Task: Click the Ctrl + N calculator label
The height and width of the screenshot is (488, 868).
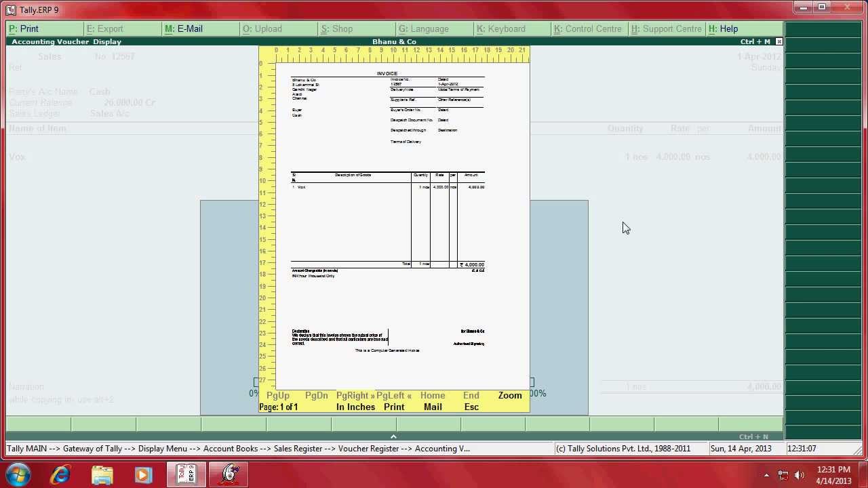Action: click(754, 437)
